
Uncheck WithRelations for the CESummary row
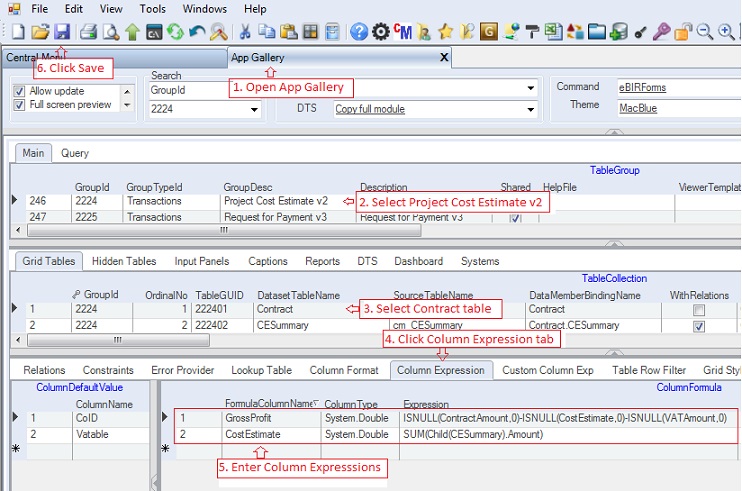pos(698,326)
